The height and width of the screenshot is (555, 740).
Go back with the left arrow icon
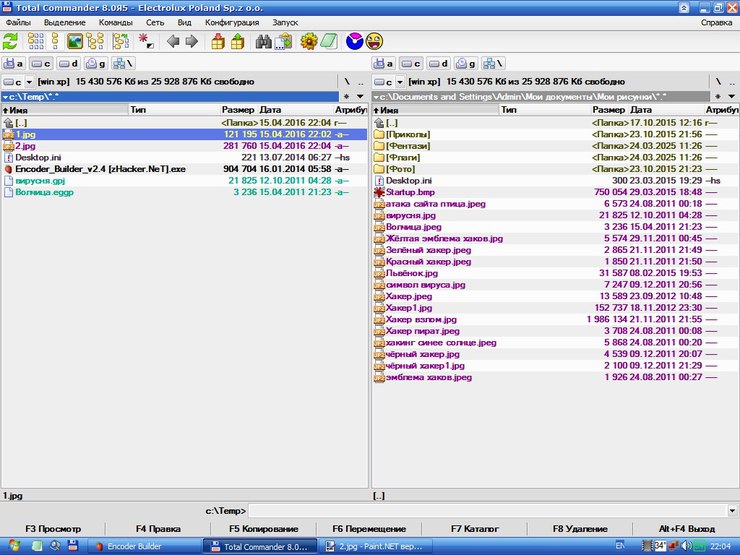pos(173,42)
